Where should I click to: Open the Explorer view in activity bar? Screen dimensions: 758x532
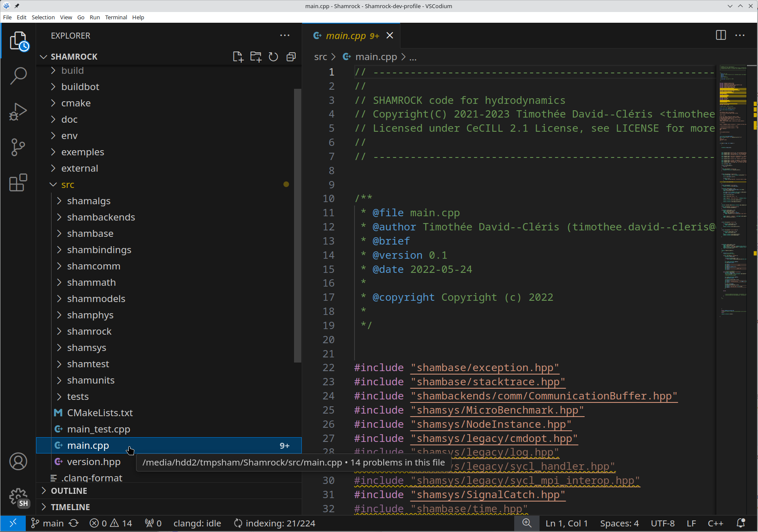18,42
